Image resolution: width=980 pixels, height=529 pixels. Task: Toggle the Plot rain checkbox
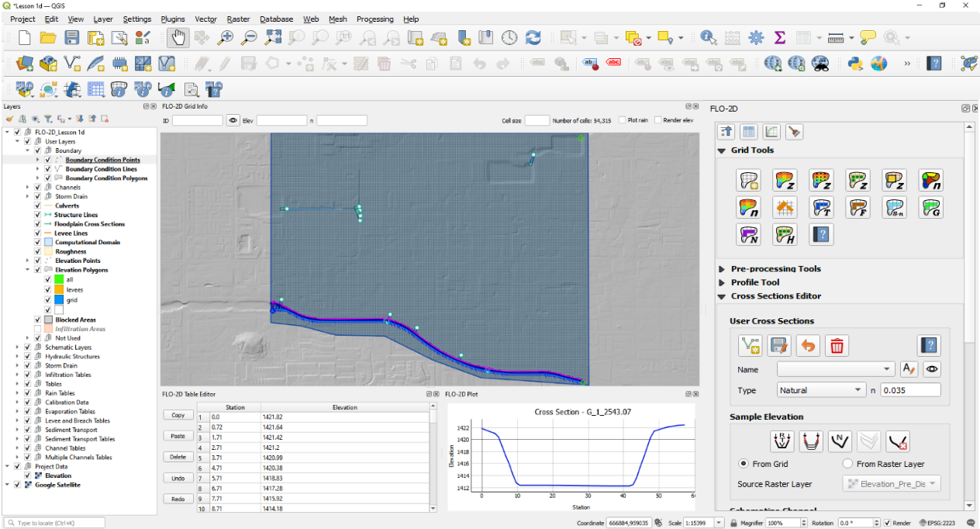click(x=623, y=120)
